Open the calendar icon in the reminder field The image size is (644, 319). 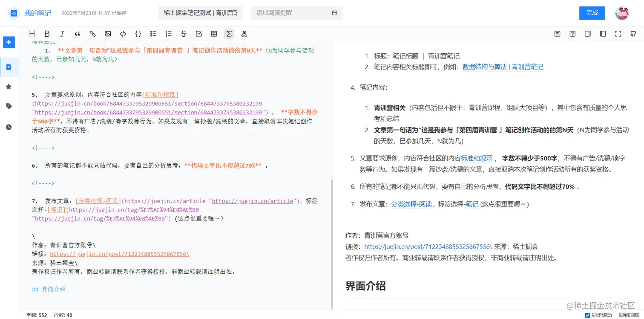pos(335,13)
